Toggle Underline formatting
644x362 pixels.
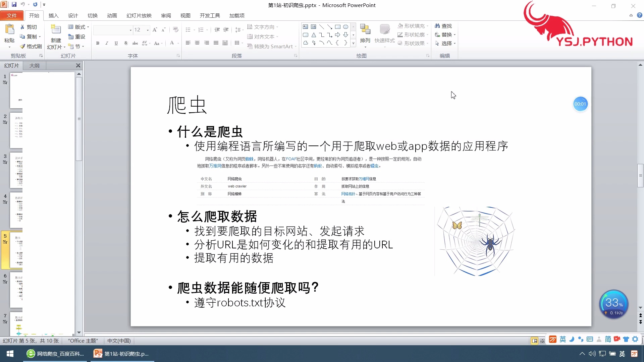[116, 43]
